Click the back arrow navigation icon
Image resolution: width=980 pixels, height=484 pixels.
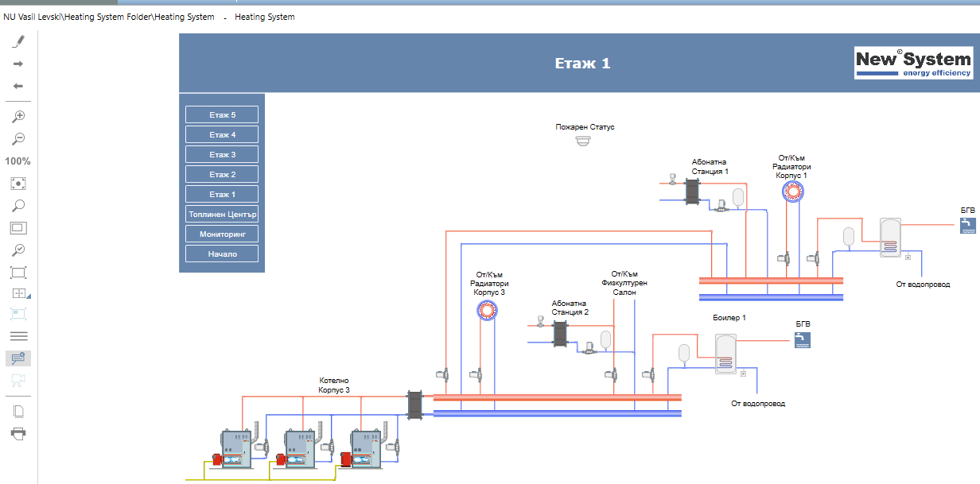[x=18, y=86]
